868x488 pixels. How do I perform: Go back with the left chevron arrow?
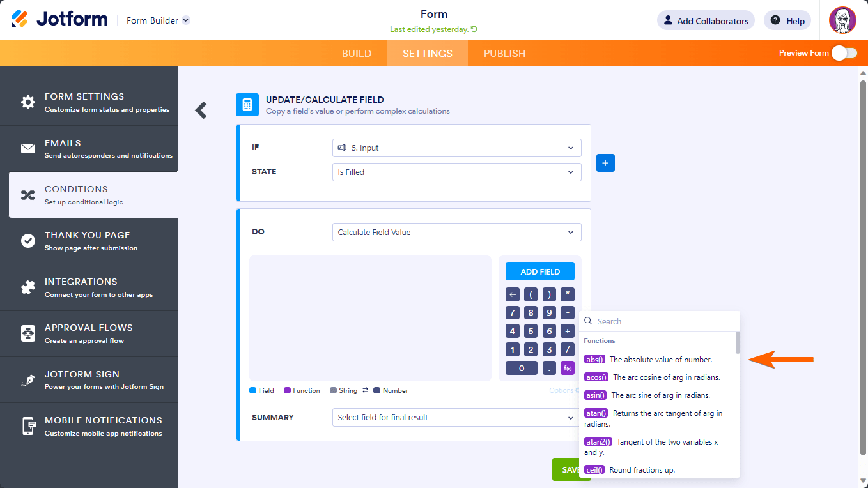(201, 110)
